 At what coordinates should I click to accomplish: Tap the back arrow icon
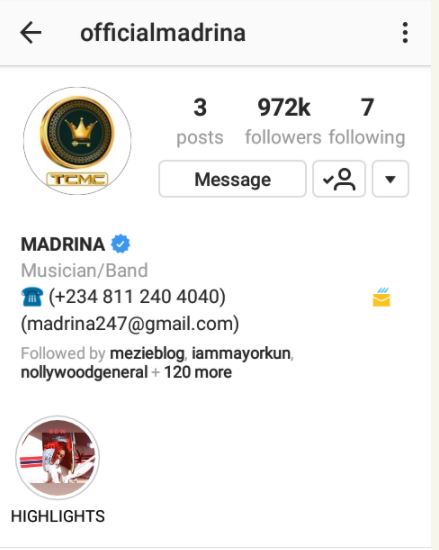(x=31, y=33)
